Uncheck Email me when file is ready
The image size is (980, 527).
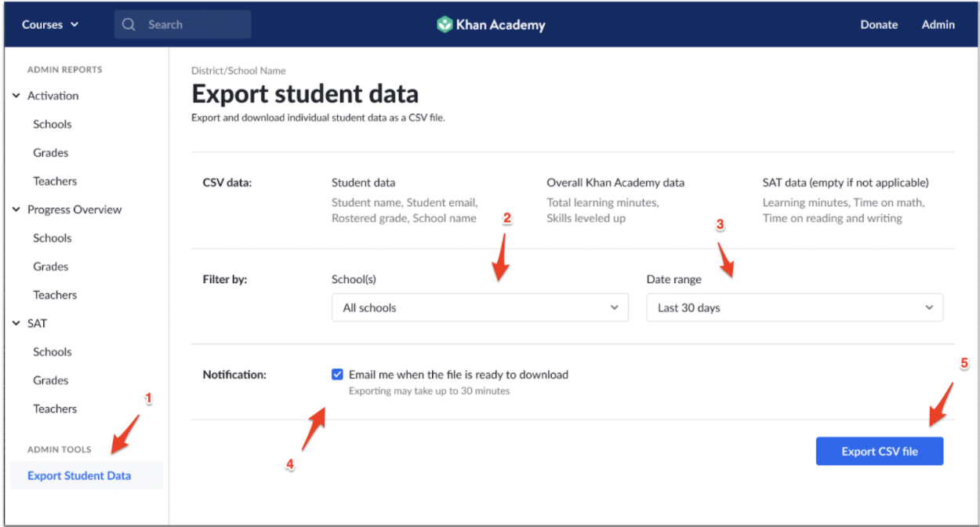point(337,375)
